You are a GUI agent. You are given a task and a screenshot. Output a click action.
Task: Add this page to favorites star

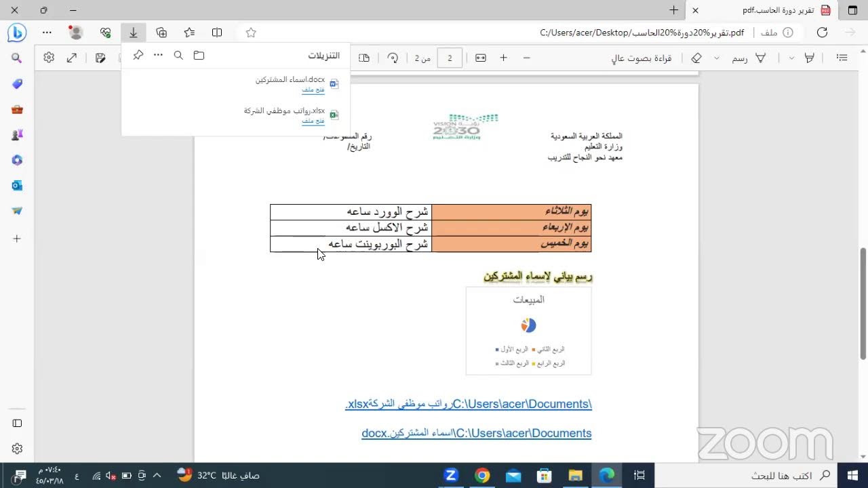[x=251, y=32]
